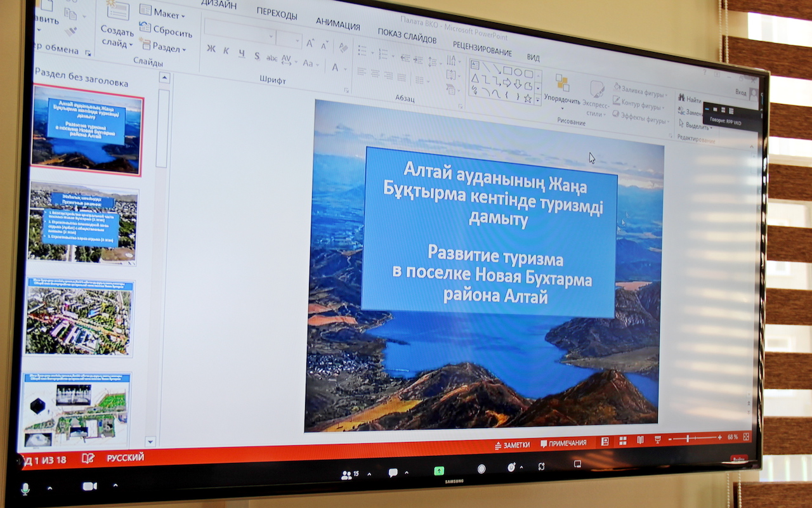Expand the Создать слайд dropdown arrow
Viewport: 812px width, 508px height.
tap(131, 45)
